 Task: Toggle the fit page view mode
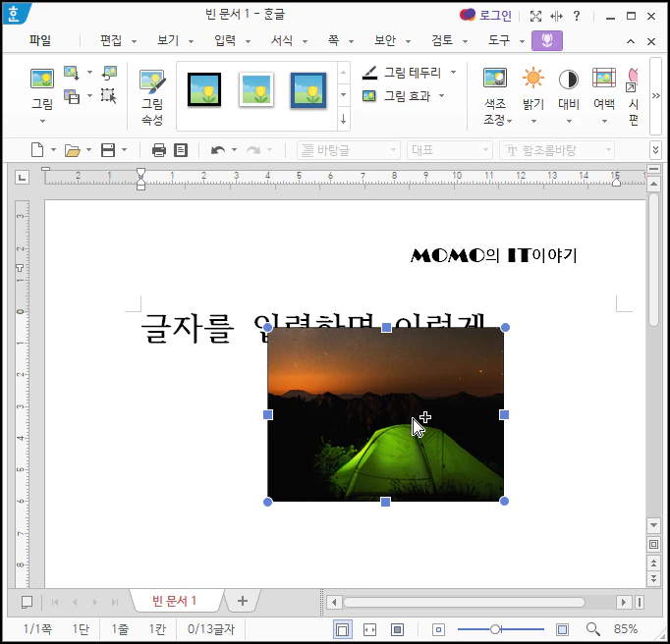398,629
